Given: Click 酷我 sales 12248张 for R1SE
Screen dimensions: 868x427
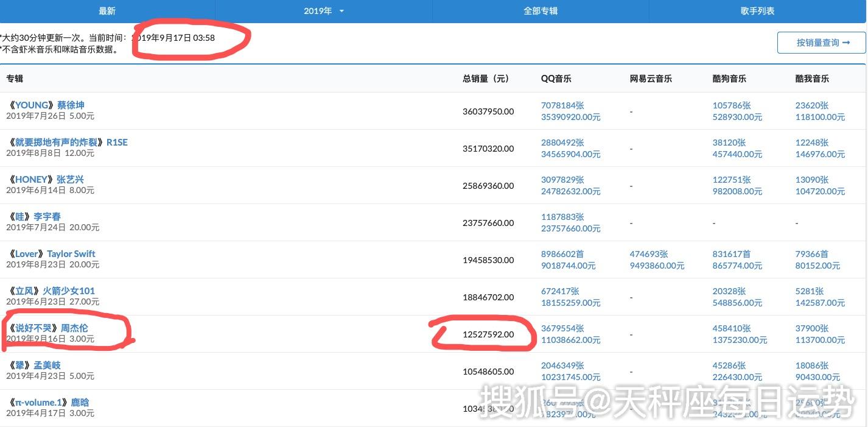Looking at the screenshot, I should click(x=812, y=143).
